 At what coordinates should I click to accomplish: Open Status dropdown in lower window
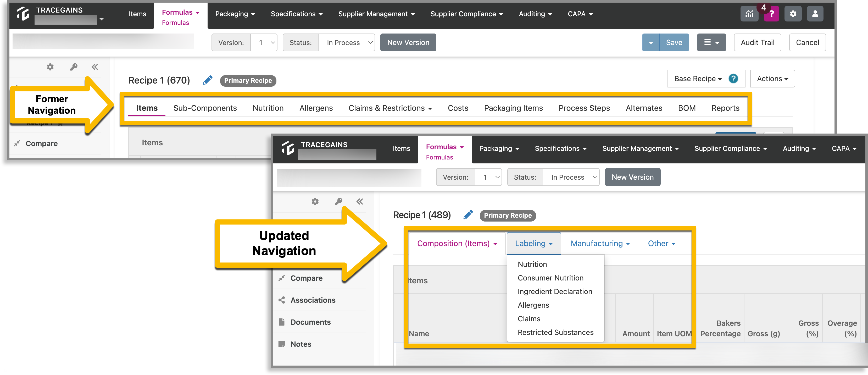[571, 177]
